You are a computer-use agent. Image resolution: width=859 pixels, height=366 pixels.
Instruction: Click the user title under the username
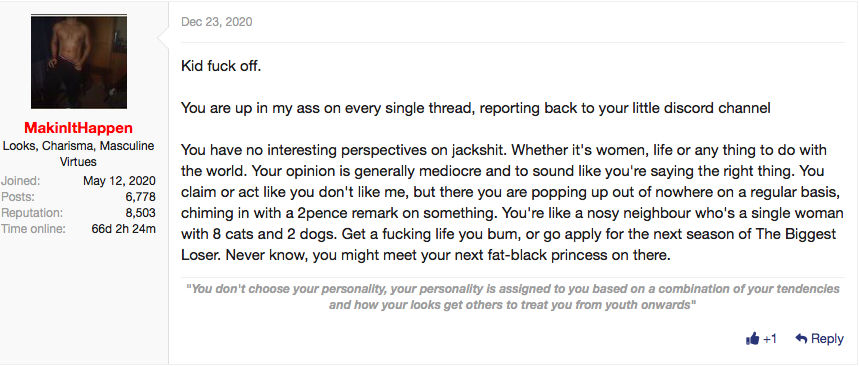(79, 154)
